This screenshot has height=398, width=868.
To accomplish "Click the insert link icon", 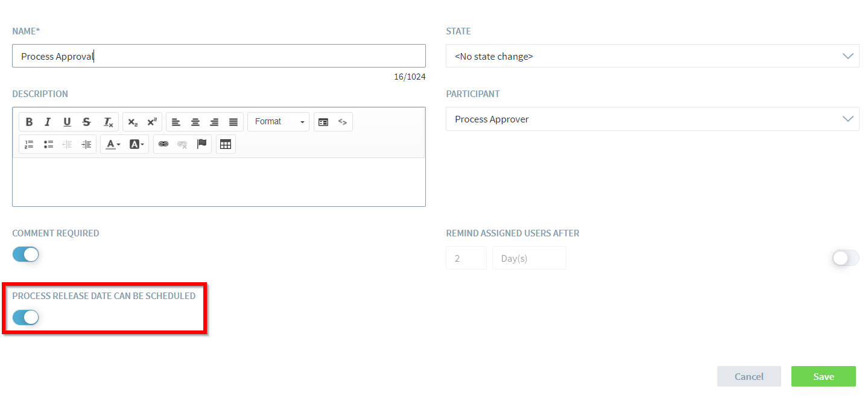I will pos(163,144).
